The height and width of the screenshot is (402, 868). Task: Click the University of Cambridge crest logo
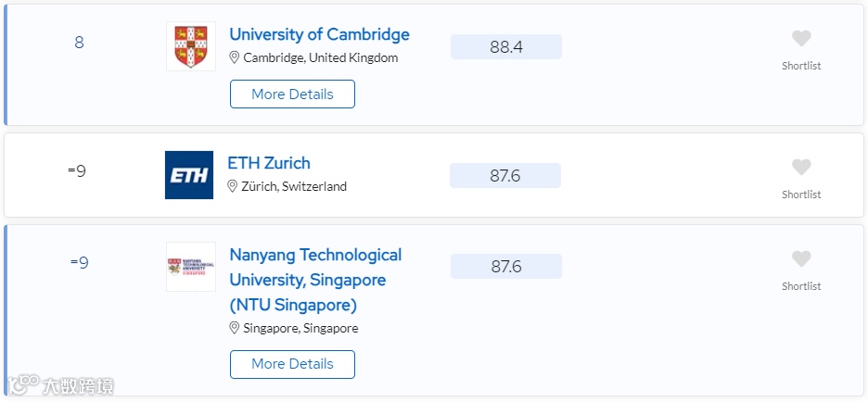[191, 46]
